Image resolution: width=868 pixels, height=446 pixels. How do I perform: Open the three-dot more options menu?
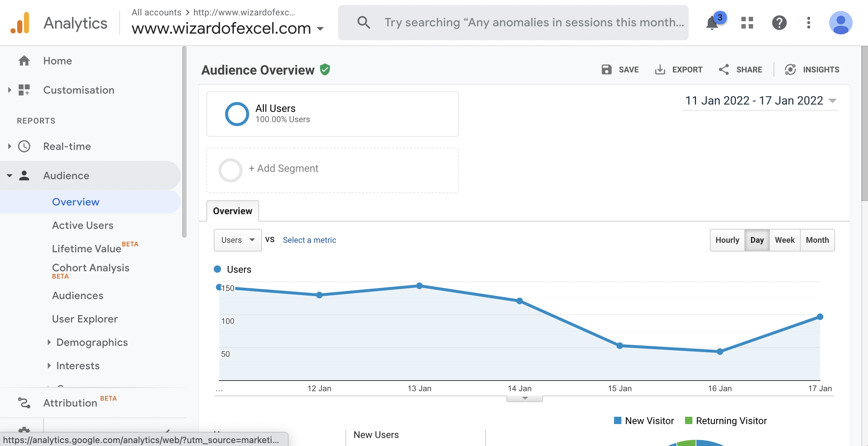pos(809,23)
